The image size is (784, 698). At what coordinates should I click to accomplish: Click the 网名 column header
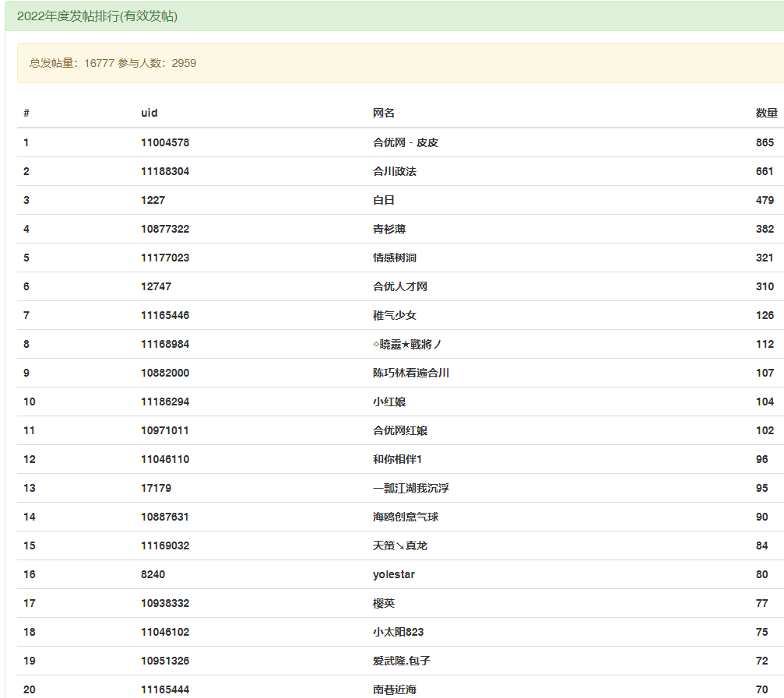tap(384, 113)
